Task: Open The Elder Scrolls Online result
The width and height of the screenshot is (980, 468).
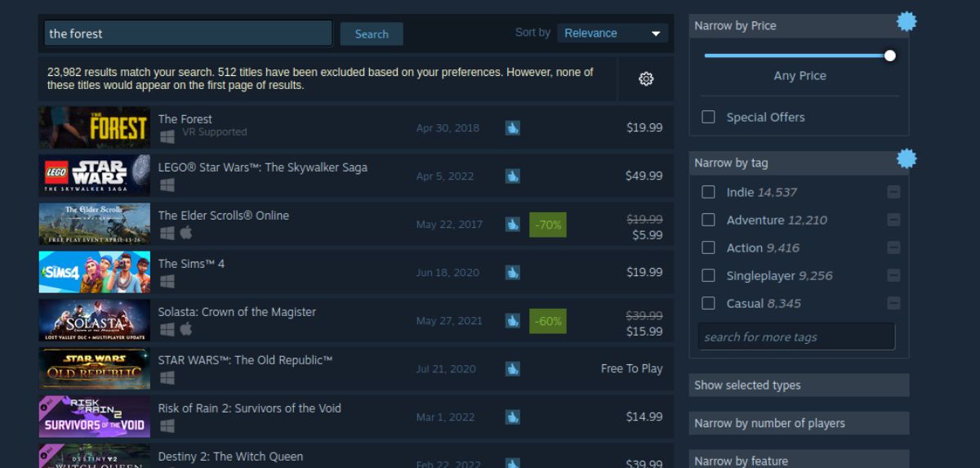Action: [224, 216]
